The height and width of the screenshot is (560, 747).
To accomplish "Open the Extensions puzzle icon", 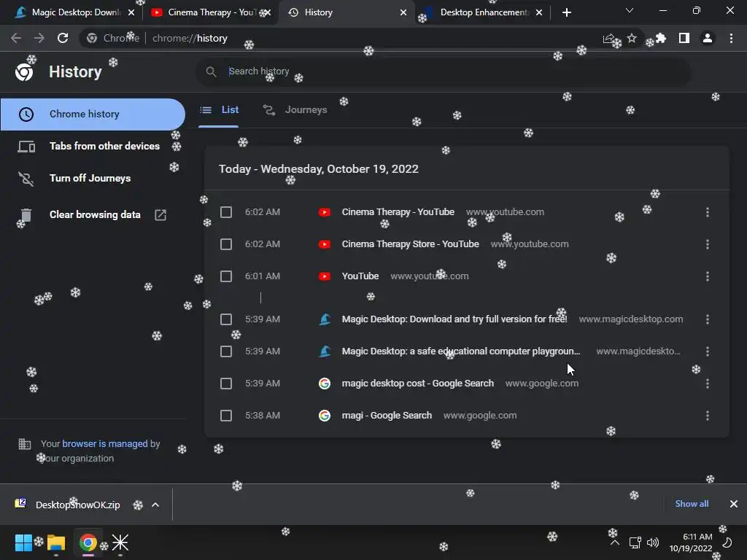I will 661,38.
